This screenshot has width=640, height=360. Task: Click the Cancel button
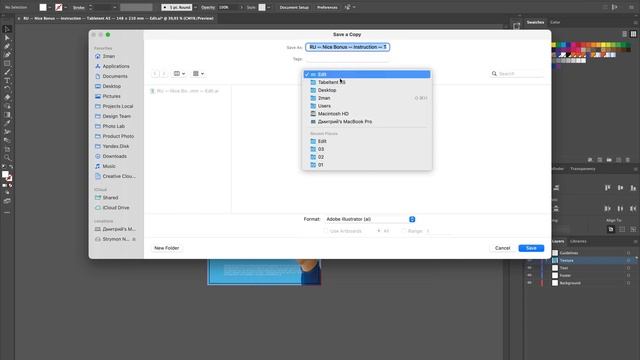pos(502,248)
